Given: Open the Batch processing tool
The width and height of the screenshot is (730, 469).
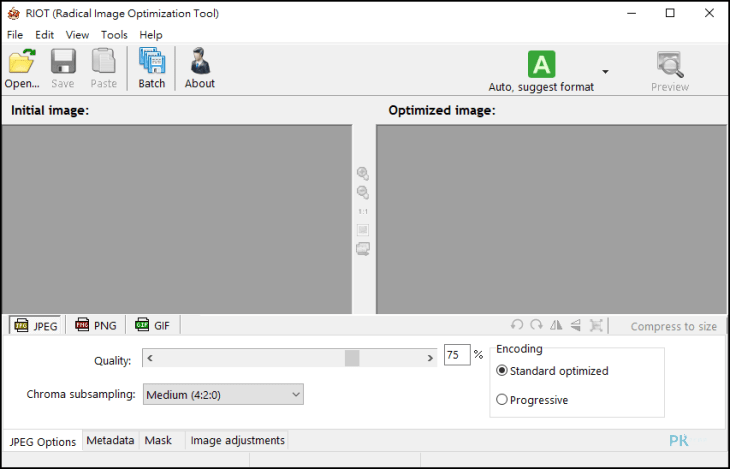Looking at the screenshot, I should (152, 68).
